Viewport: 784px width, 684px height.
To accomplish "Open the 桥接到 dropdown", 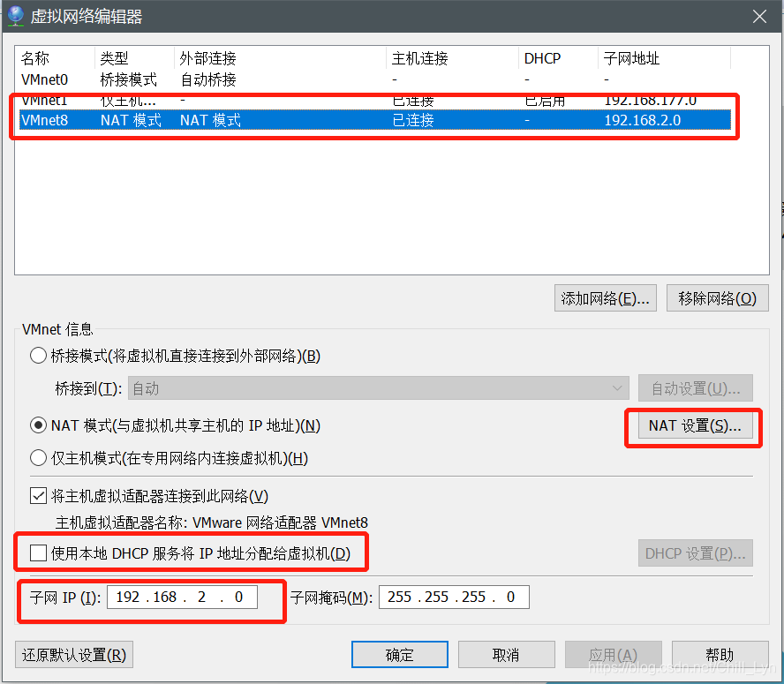I will pyautogui.click(x=379, y=388).
